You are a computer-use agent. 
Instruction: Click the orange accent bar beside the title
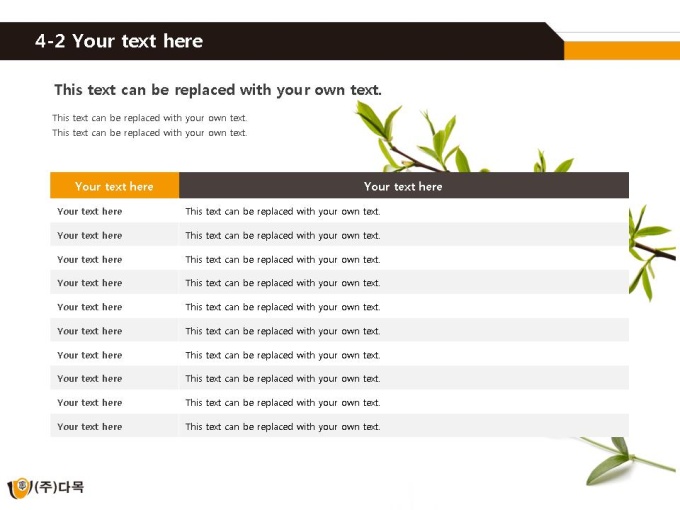click(621, 51)
